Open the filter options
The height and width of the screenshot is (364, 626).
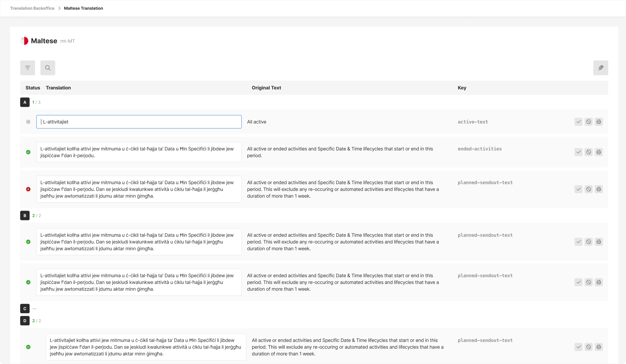pos(28,68)
